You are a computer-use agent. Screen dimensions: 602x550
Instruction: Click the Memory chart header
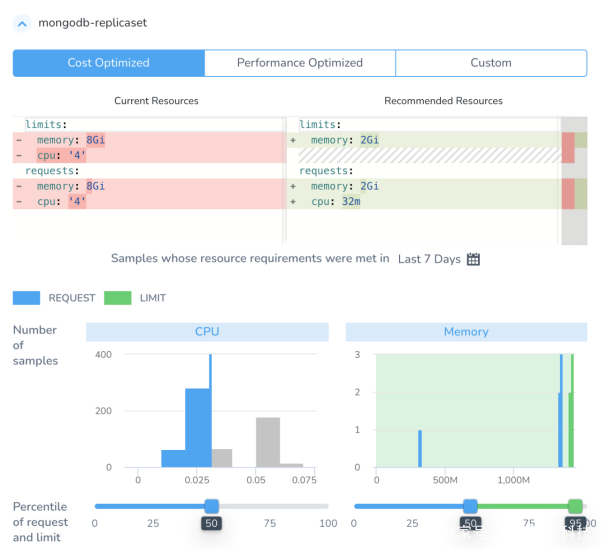click(466, 332)
